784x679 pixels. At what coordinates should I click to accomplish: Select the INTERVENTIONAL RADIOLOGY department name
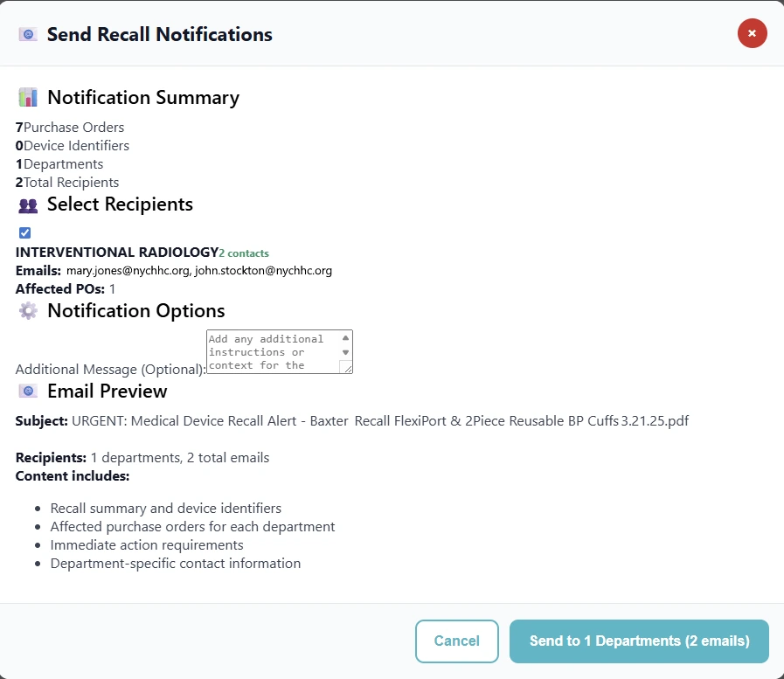[116, 253]
